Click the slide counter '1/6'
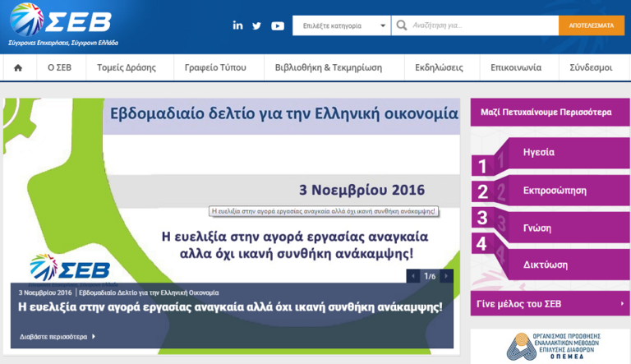Image resolution: width=631 pixels, height=364 pixels. 430,276
